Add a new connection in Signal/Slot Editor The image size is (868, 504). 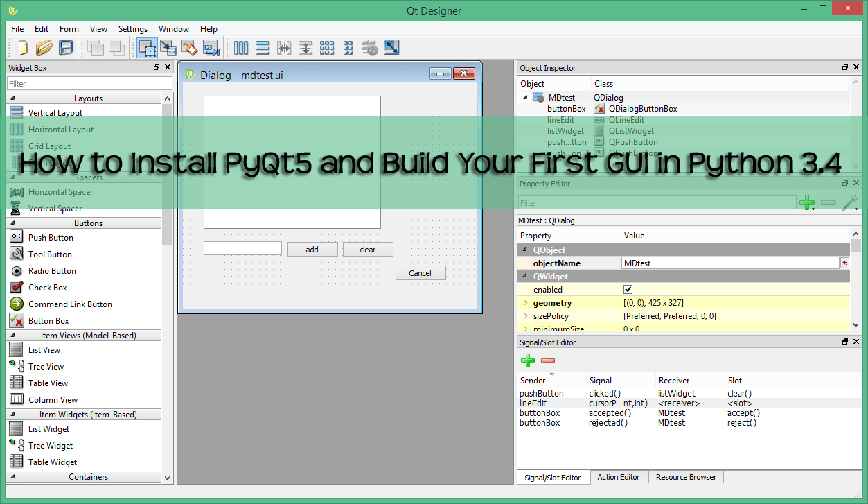click(x=527, y=360)
